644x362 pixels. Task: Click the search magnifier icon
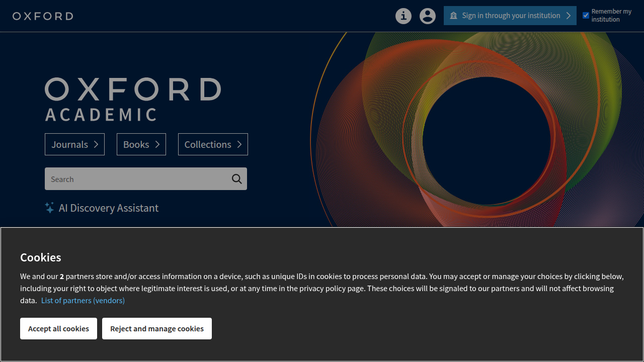237,179
